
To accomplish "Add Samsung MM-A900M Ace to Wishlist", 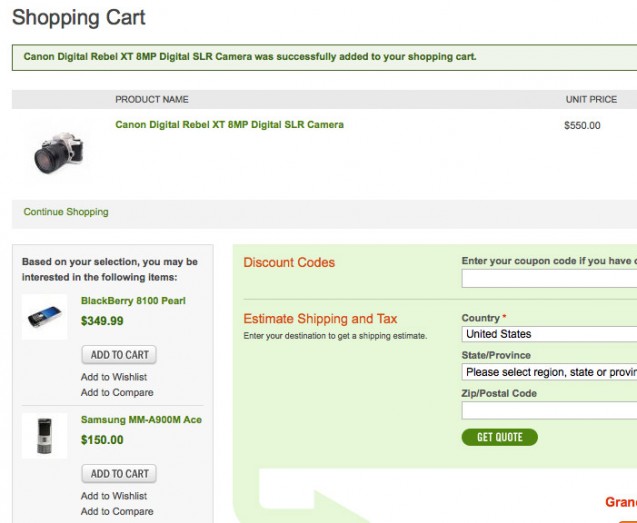I will pyautogui.click(x=114, y=496).
